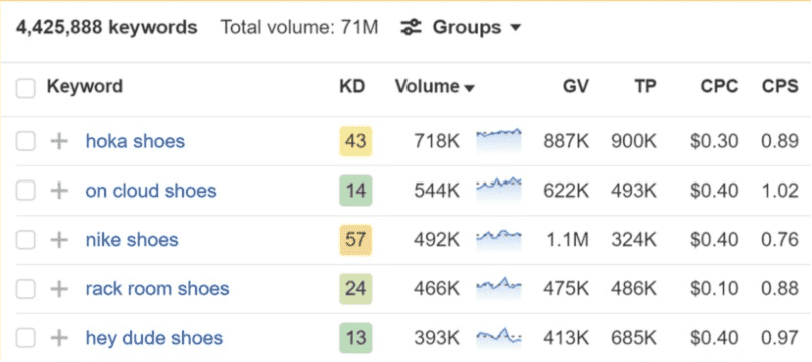Sort the table by KD column

[x=352, y=86]
